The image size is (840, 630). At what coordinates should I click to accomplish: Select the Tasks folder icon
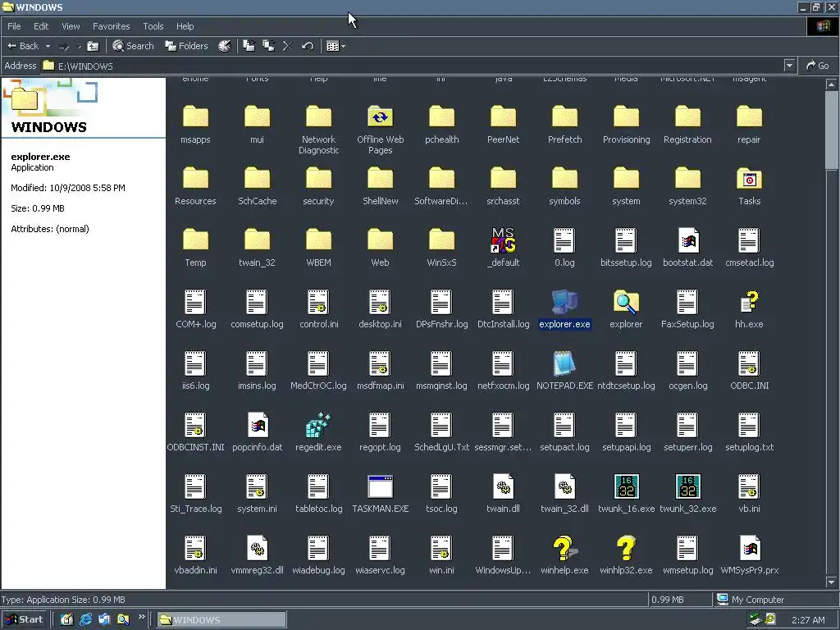(749, 179)
